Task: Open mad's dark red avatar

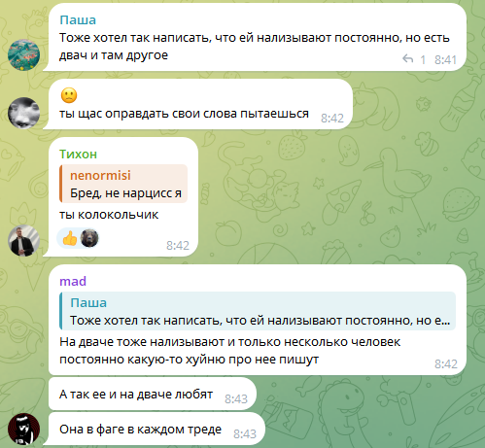Action: (x=23, y=429)
